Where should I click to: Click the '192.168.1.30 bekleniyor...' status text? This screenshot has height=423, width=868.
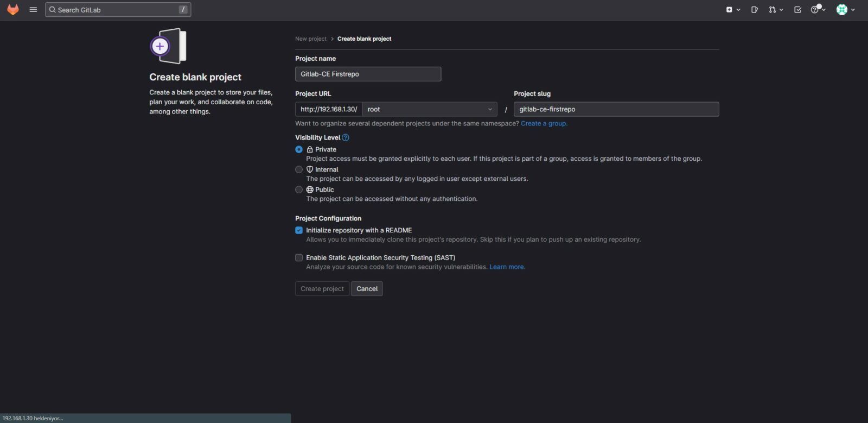point(33,418)
